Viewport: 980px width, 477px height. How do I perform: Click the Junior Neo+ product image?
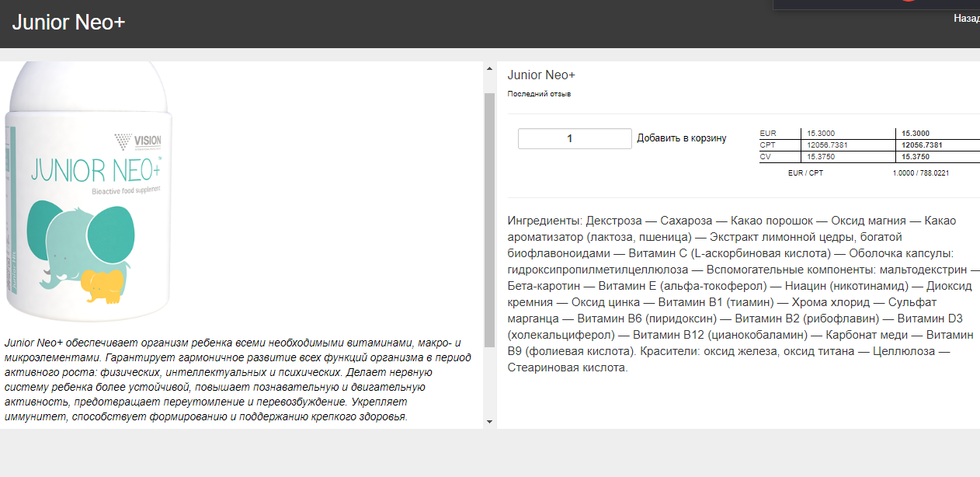(87, 190)
